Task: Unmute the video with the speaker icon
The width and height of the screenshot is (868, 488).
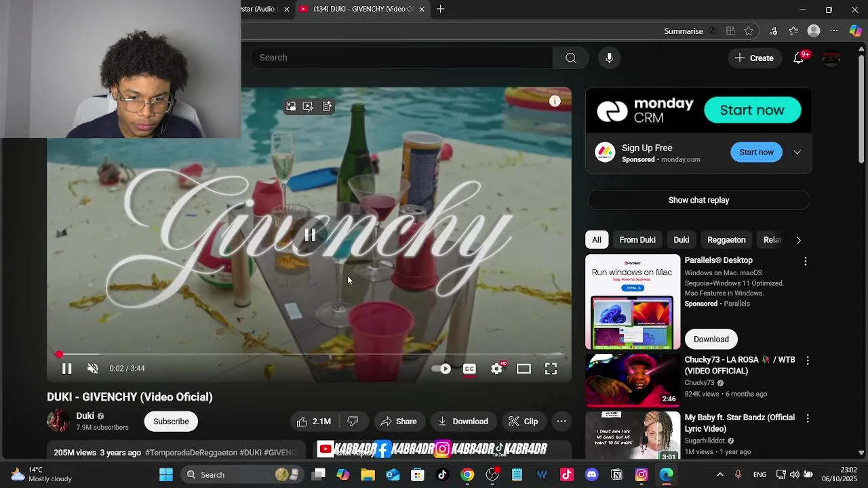Action: coord(93,369)
